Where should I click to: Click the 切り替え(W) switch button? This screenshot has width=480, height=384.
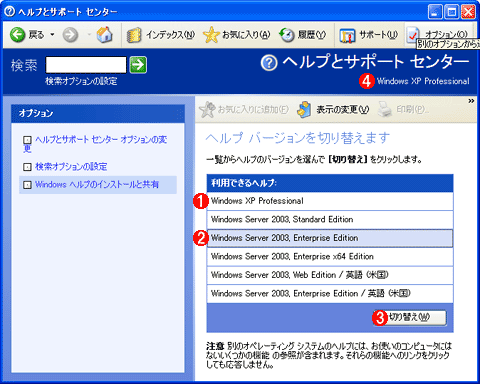coord(409,317)
